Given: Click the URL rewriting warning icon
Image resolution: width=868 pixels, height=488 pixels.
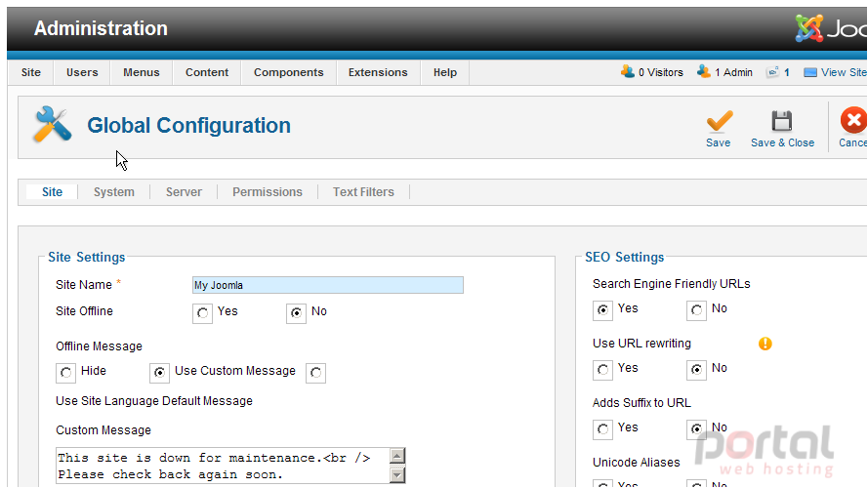Looking at the screenshot, I should click(765, 344).
